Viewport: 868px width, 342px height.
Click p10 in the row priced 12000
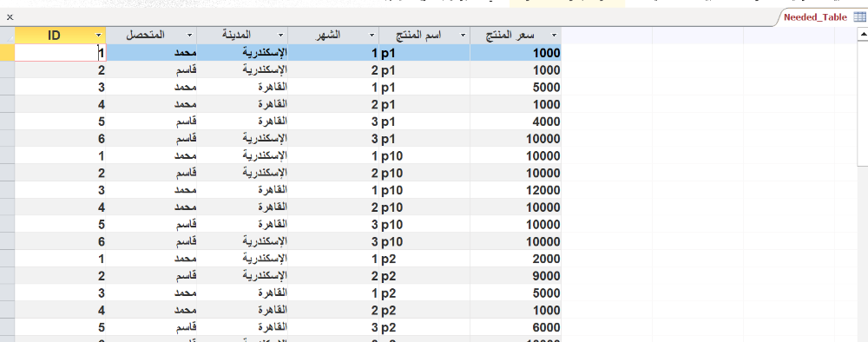click(392, 190)
